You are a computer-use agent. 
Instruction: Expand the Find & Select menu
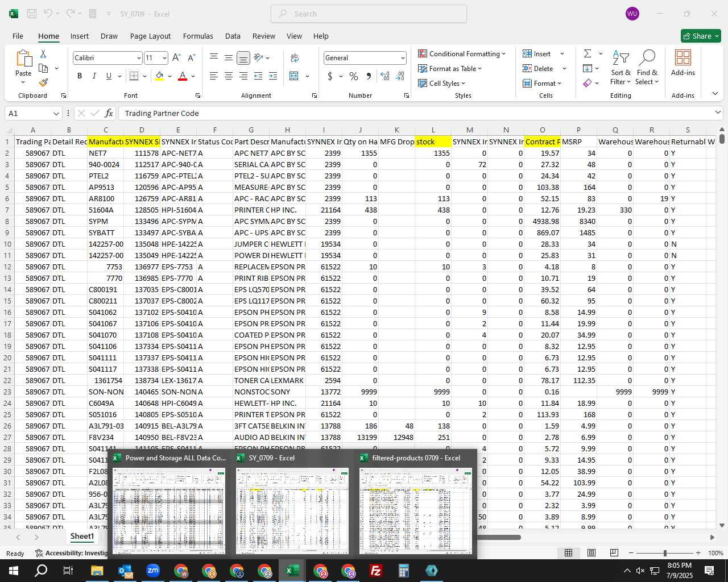coord(647,68)
